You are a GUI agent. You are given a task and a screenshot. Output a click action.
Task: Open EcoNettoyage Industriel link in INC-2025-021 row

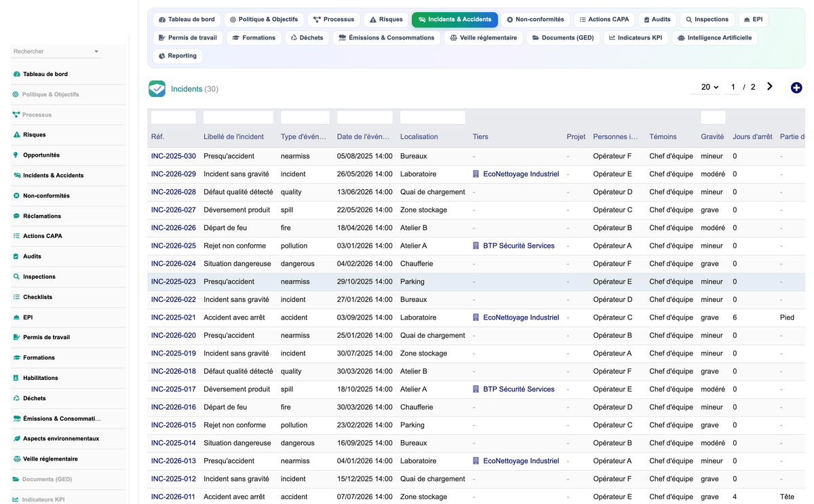(521, 317)
